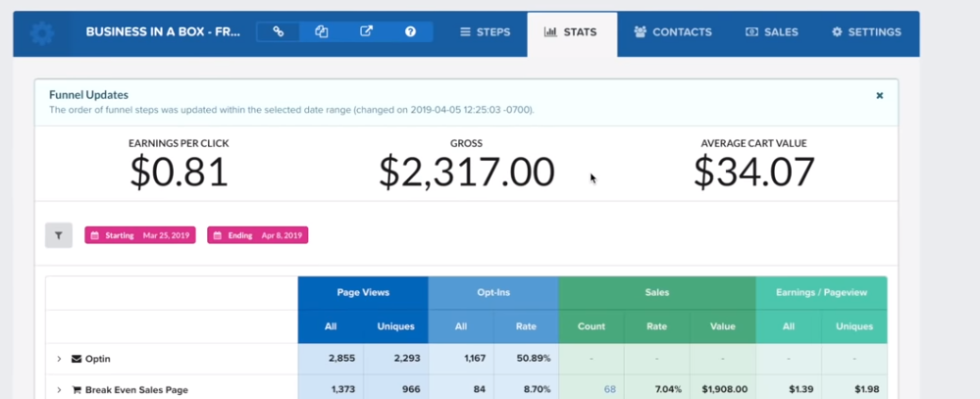Click the funnel link icon
This screenshot has width=980, height=399.
pos(279,31)
